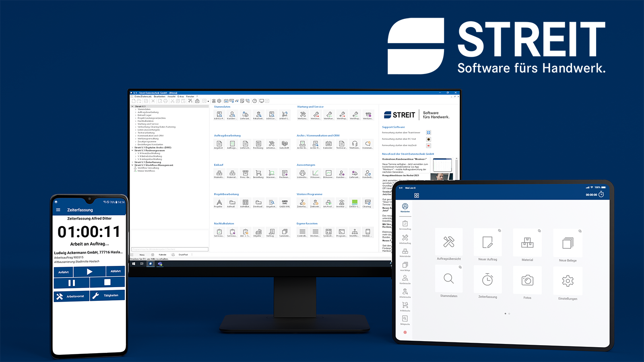Tap Arbeitsvorrat button on phone
The height and width of the screenshot is (362, 644).
71,296
